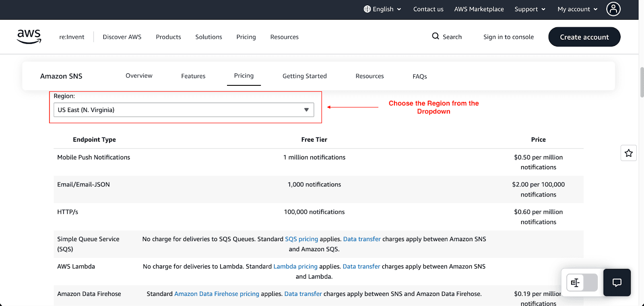Select the AWS Lambda cell
Screen dimensions: 644x306
coord(76,267)
